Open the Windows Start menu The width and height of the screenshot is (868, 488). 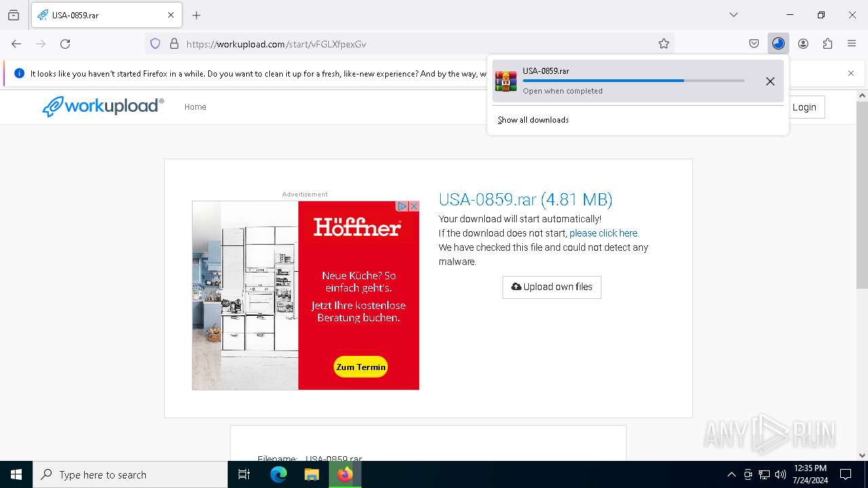[x=16, y=474]
